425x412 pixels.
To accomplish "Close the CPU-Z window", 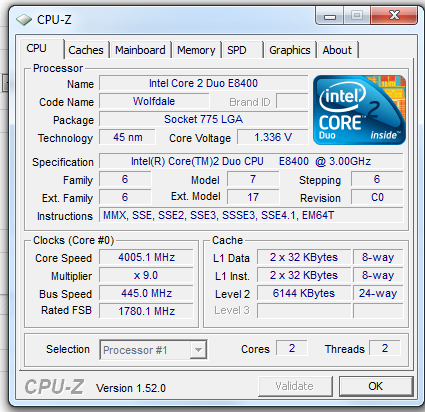I will 394,15.
